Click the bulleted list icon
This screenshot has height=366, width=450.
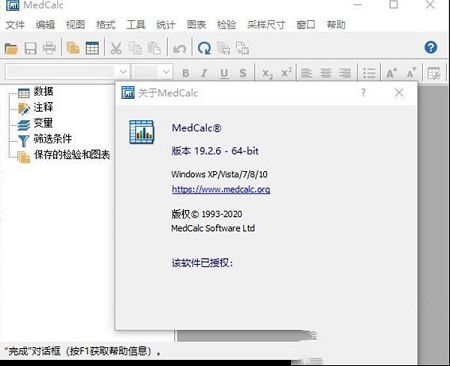369,73
